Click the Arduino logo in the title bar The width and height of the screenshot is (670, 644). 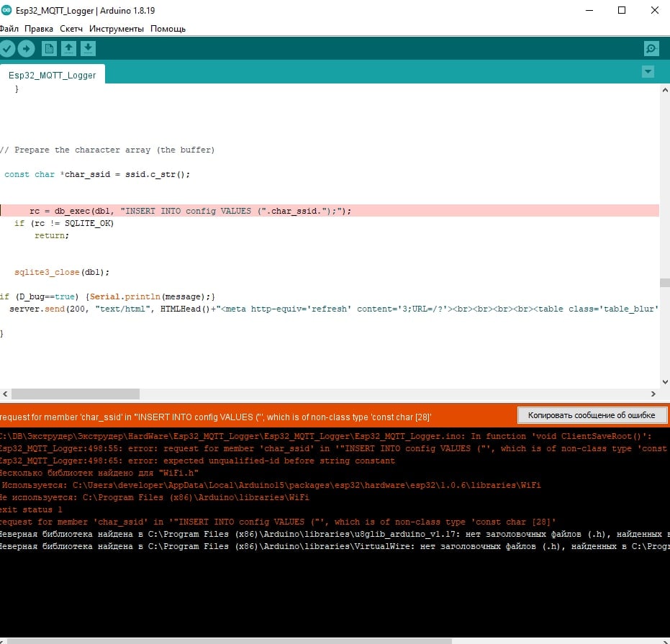point(6,10)
